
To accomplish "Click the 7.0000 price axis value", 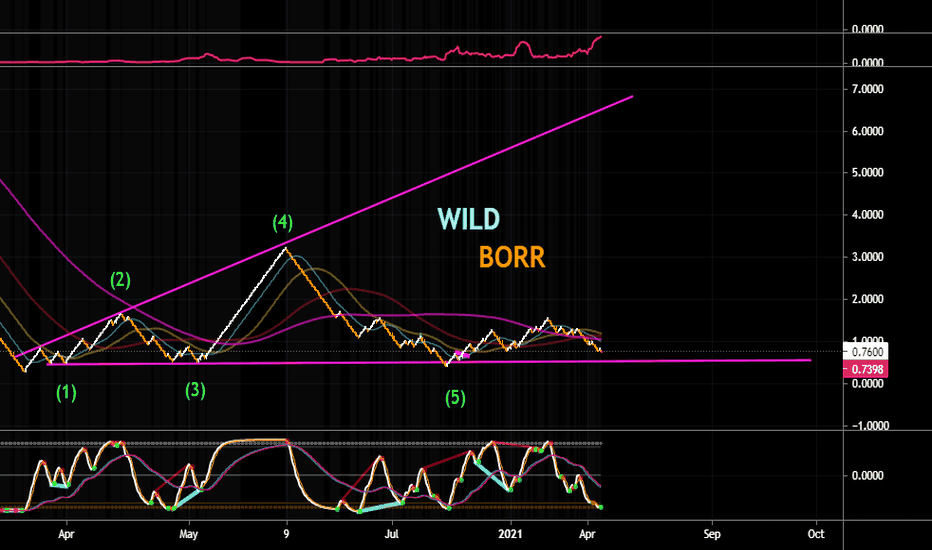I will point(867,89).
